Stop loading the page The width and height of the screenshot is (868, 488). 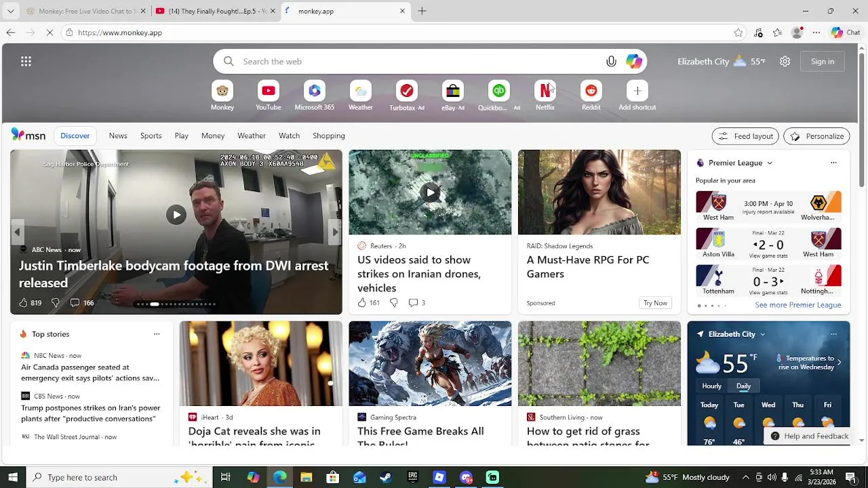(x=50, y=33)
